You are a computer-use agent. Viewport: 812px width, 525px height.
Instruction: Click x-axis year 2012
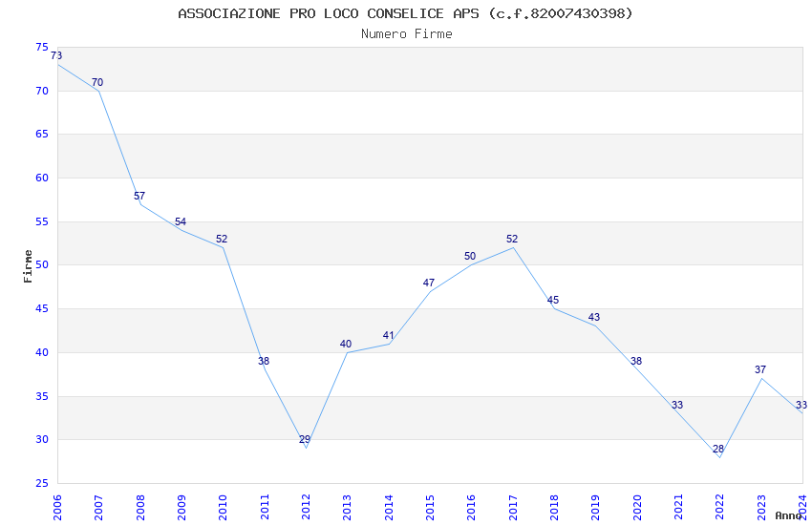[306, 508]
